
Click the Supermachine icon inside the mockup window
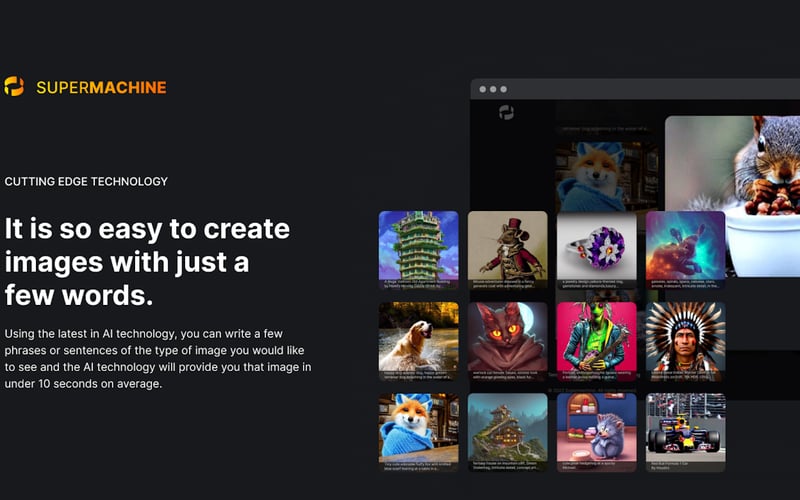pos(506,112)
